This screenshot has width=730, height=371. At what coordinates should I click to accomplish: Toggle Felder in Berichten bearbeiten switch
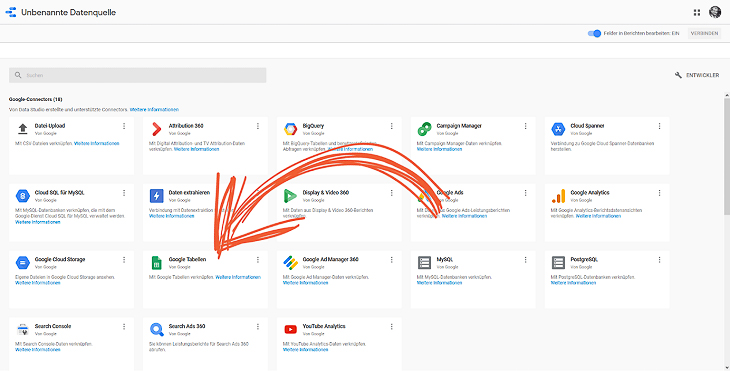tap(594, 34)
